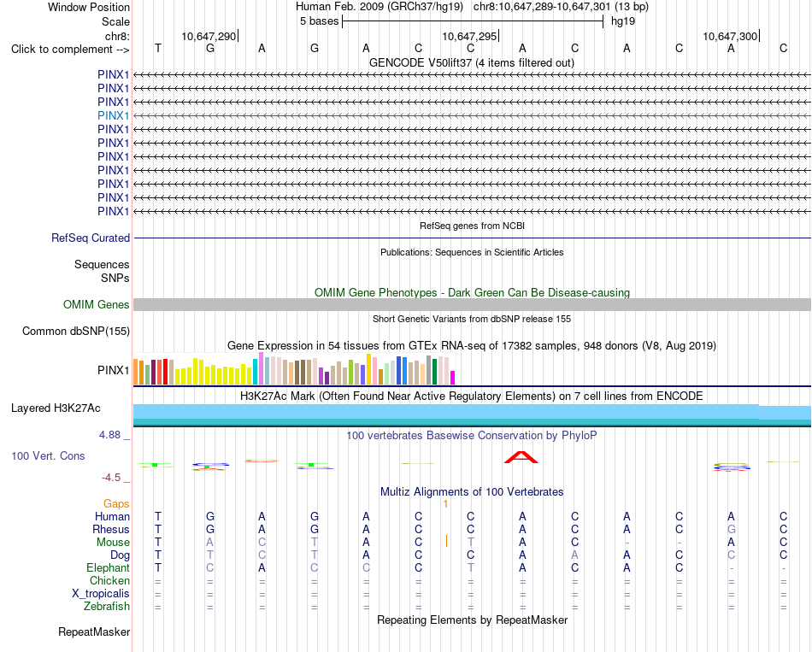The image size is (812, 652).
Task: Open the GTEx tissue expression bar chart
Action: coord(294,368)
